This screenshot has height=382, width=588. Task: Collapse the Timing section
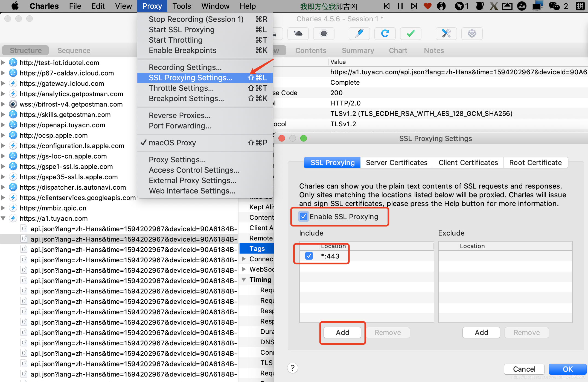click(x=244, y=280)
